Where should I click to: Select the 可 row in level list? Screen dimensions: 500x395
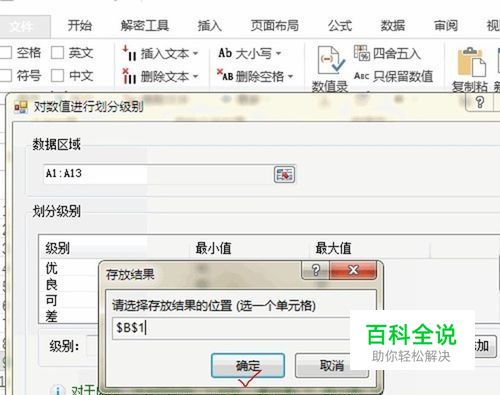52,300
